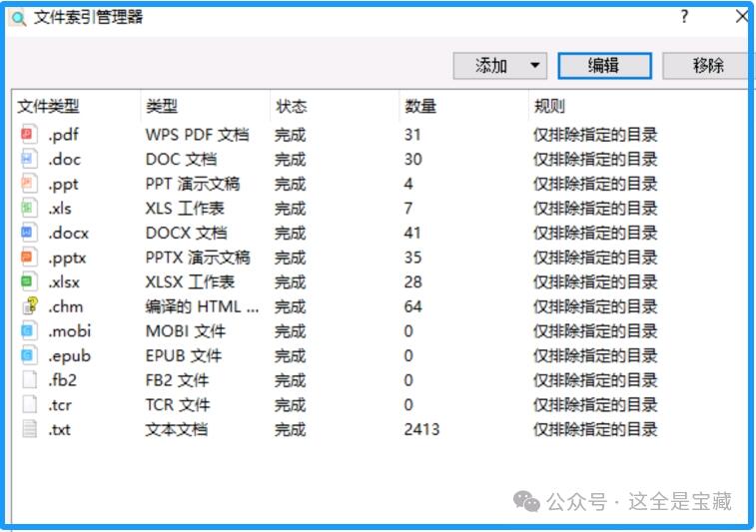Click the 添加 button
The image size is (756, 532).
[499, 66]
